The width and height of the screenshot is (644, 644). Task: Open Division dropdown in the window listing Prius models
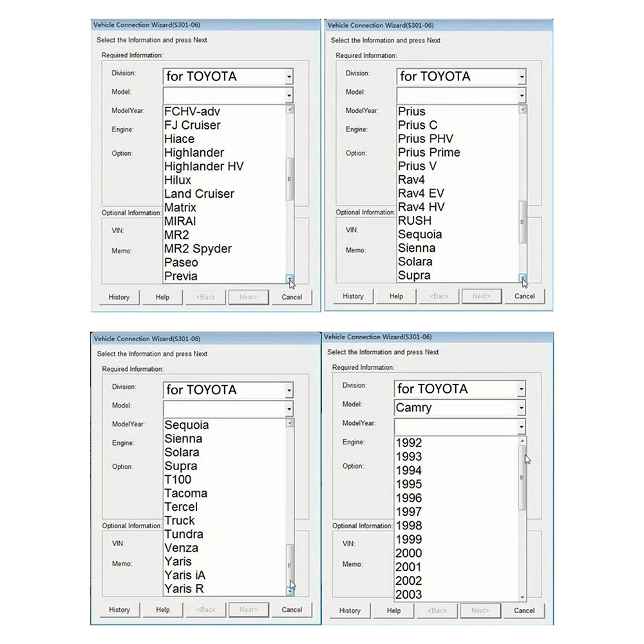pos(522,77)
